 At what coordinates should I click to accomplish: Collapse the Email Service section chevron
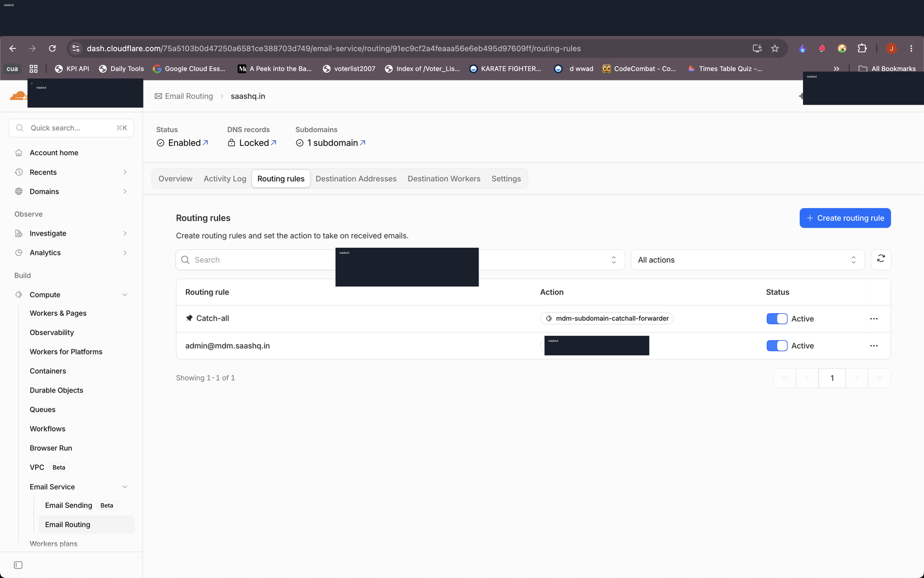125,487
